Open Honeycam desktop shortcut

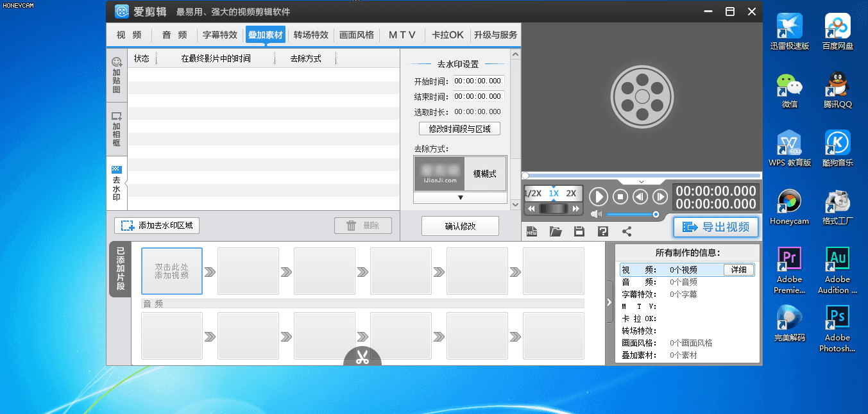[790, 206]
